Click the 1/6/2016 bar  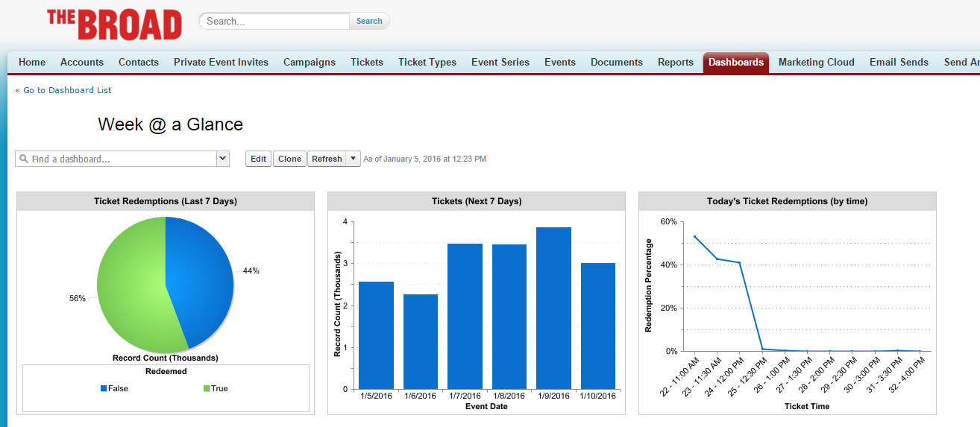[x=421, y=341]
